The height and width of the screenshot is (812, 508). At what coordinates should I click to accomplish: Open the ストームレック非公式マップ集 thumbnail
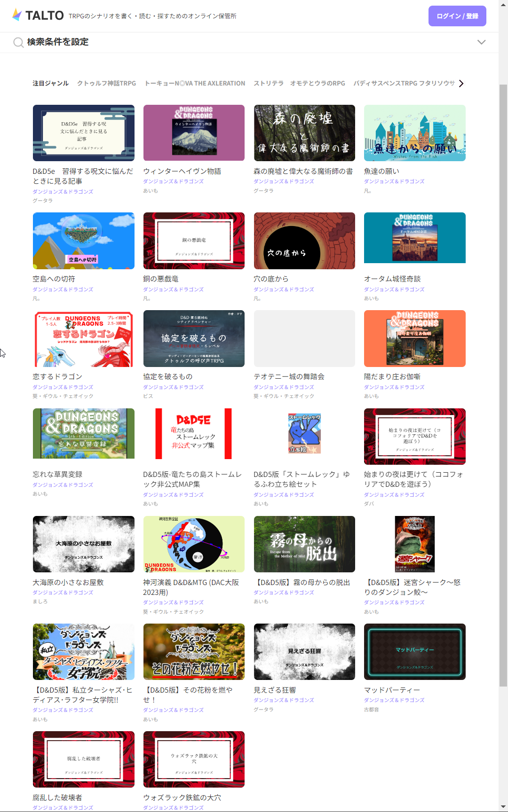tap(194, 434)
